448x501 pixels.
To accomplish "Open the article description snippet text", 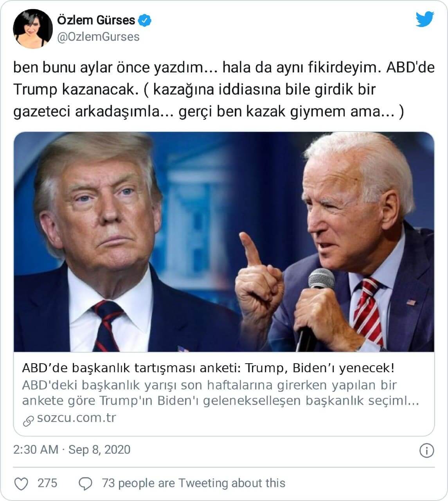I will pyautogui.click(x=221, y=393).
